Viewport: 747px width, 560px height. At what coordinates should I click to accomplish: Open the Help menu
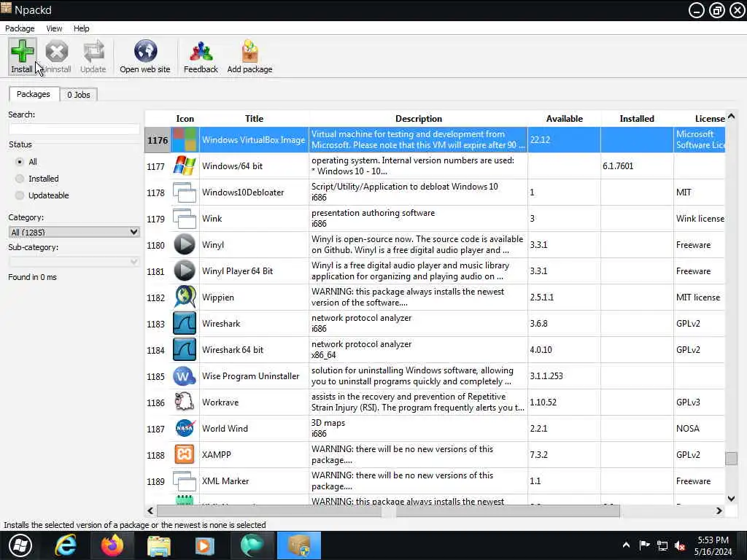point(81,28)
